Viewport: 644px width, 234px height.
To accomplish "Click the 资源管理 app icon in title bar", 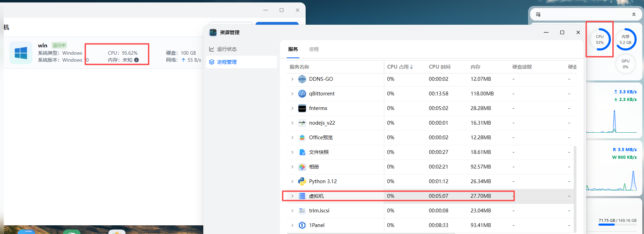I will pos(213,32).
